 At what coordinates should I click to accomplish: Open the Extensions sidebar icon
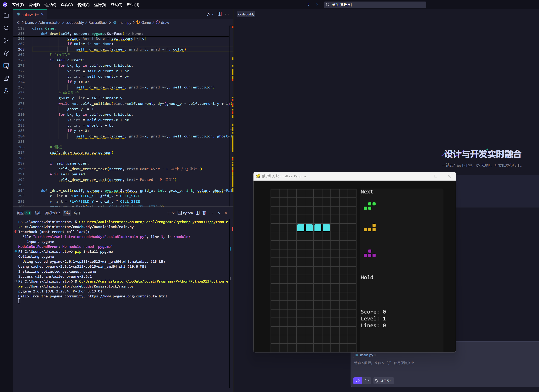(6, 78)
